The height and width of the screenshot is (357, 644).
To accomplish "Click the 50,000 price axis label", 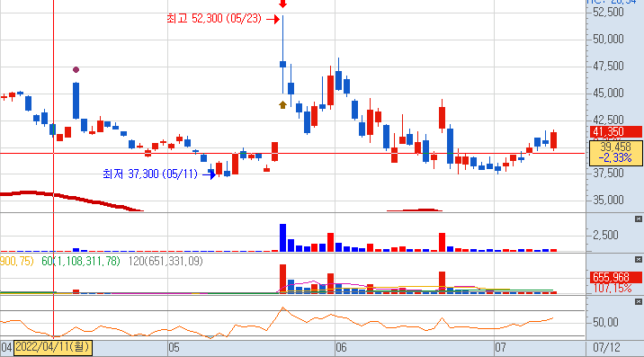I will [608, 39].
